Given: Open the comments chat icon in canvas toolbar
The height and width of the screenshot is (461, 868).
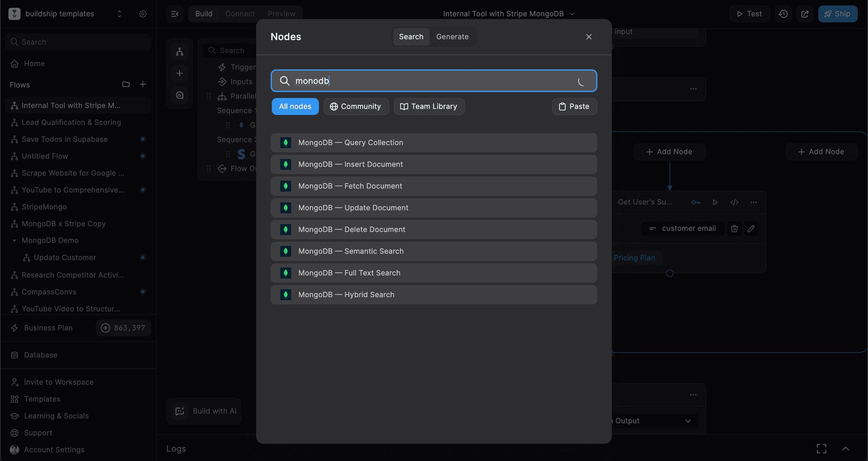Looking at the screenshot, I should pos(180,95).
